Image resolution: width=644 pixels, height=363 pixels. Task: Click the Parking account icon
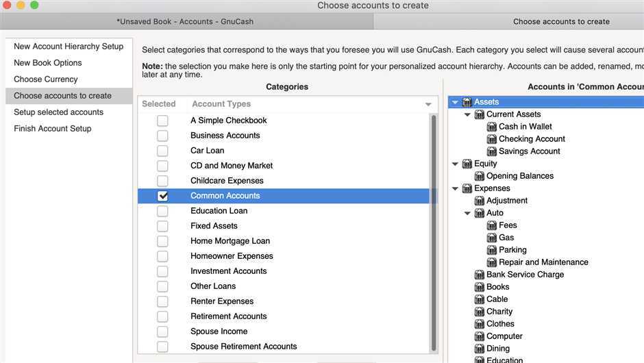[492, 250]
